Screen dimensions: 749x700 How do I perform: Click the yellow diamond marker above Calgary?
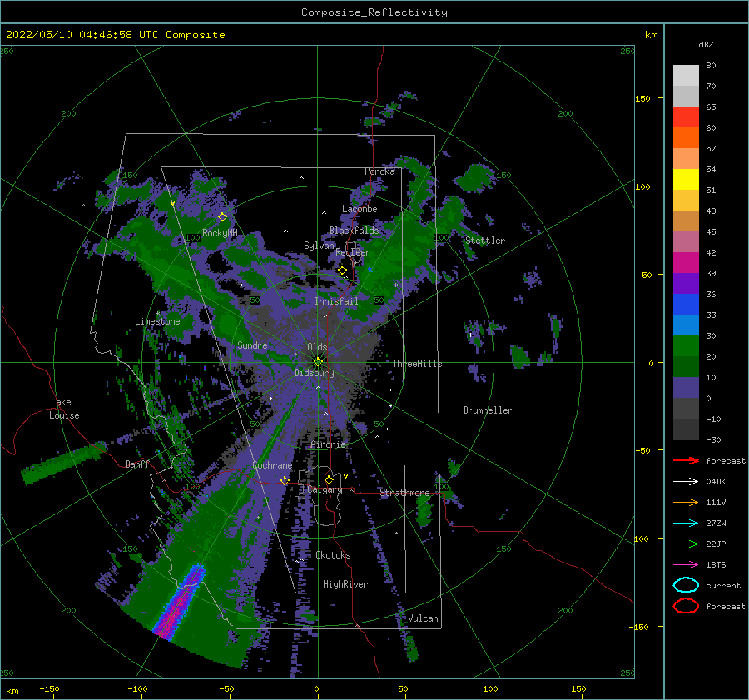pos(329,479)
